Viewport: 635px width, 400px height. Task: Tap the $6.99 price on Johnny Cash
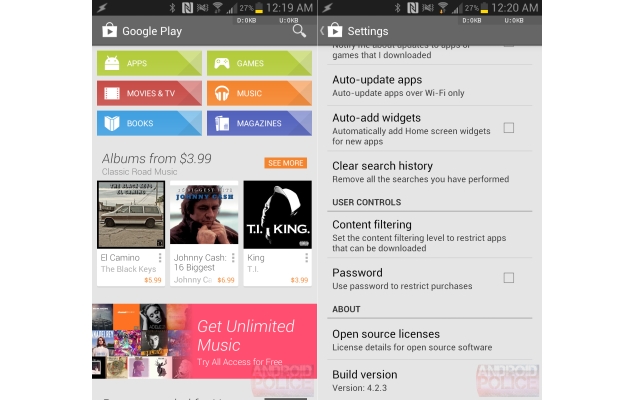[226, 280]
